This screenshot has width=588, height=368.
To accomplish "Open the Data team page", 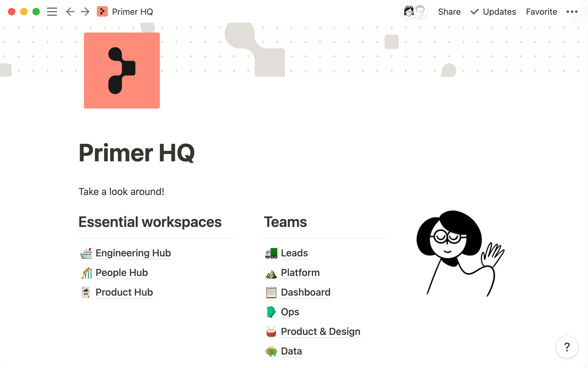I will 291,351.
